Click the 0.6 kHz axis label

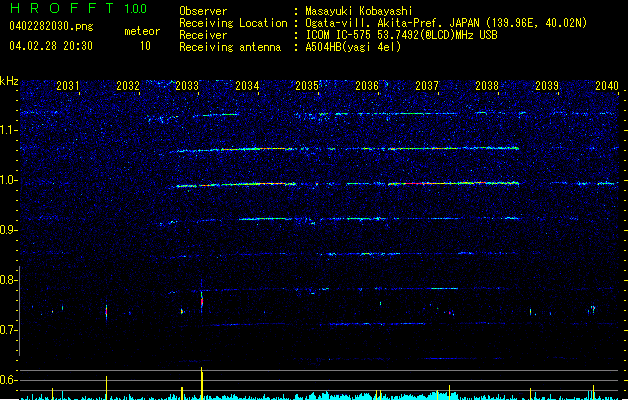tap(7, 380)
